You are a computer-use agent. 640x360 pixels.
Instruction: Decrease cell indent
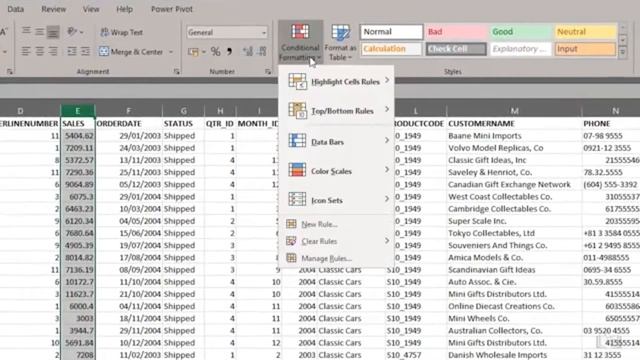(72, 51)
